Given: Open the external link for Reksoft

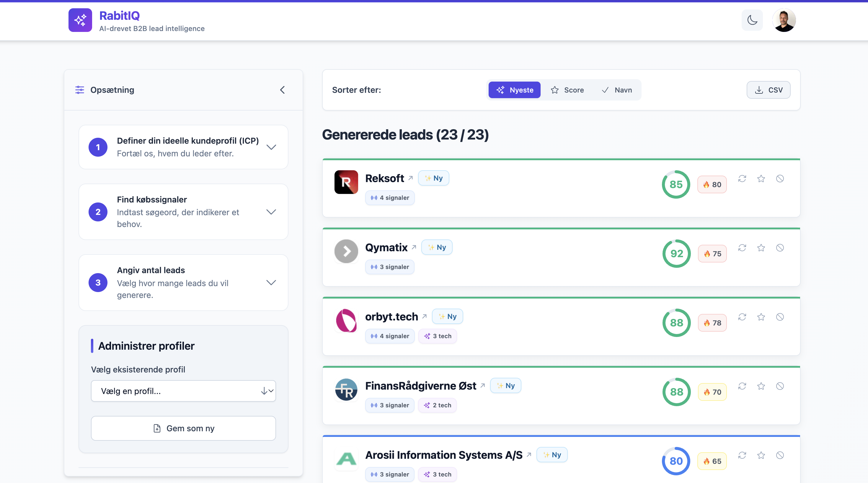Looking at the screenshot, I should pyautogui.click(x=411, y=178).
